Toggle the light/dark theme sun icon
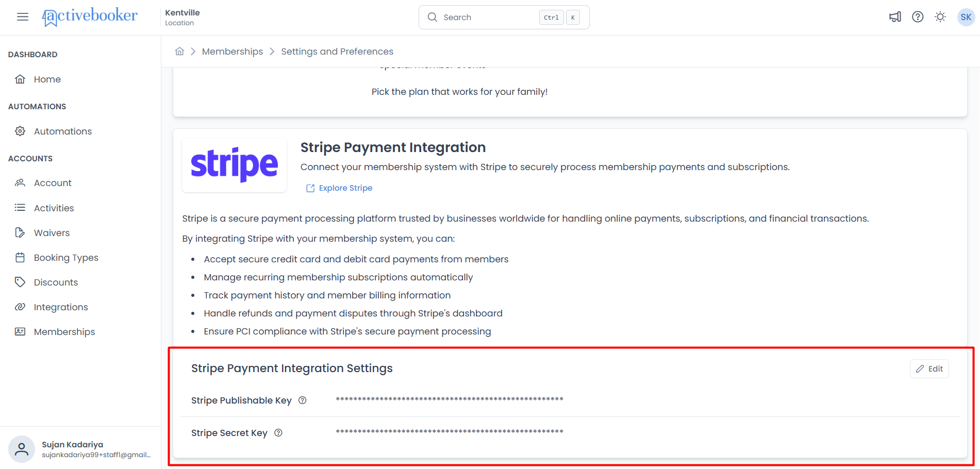The height and width of the screenshot is (469, 980). pyautogui.click(x=940, y=17)
